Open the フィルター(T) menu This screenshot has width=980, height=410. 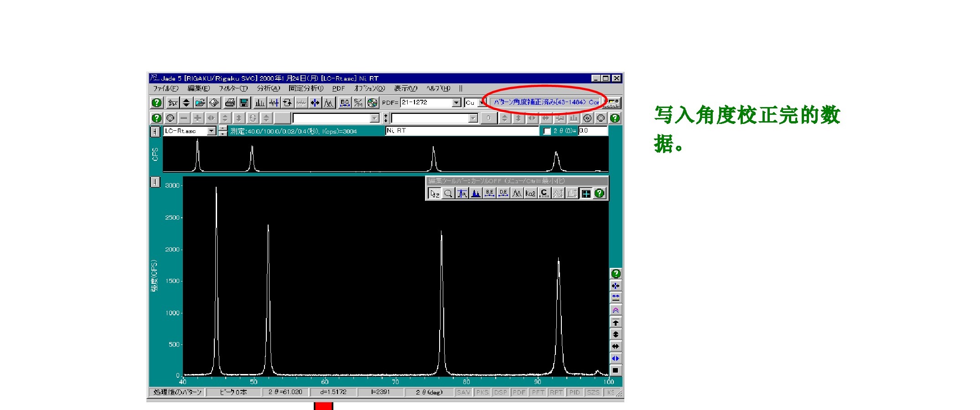pyautogui.click(x=233, y=88)
